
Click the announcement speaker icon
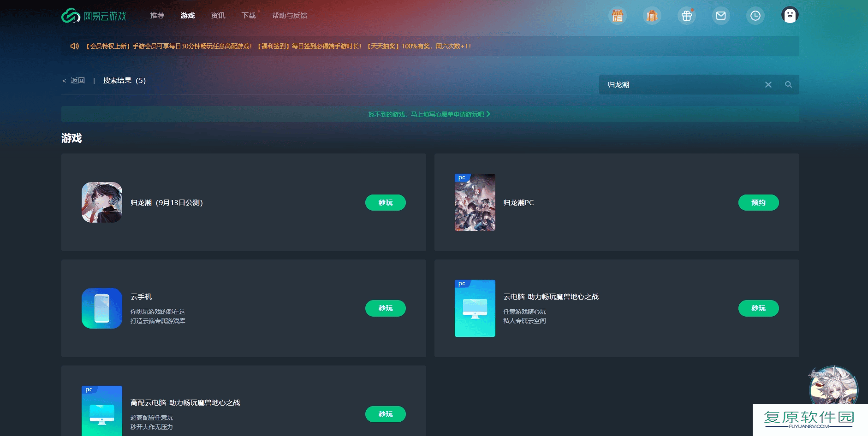click(x=75, y=46)
